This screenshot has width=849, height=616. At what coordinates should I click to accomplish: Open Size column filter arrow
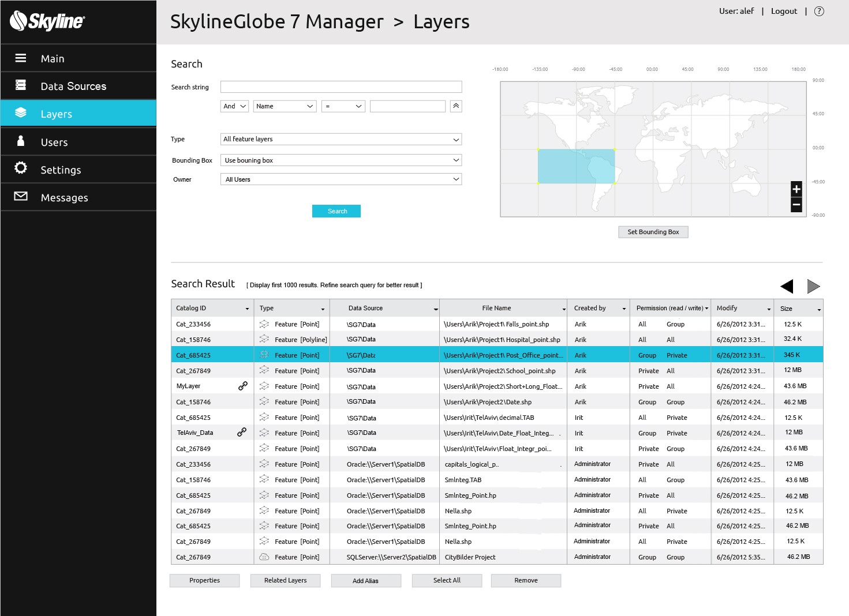pos(819,310)
